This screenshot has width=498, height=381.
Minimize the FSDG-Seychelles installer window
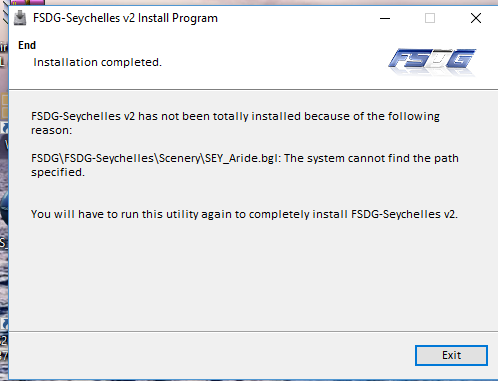coord(385,18)
